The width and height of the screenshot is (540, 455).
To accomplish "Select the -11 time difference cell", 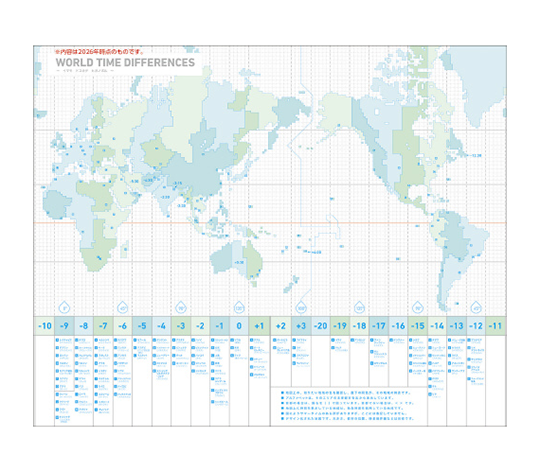I will pyautogui.click(x=496, y=326).
